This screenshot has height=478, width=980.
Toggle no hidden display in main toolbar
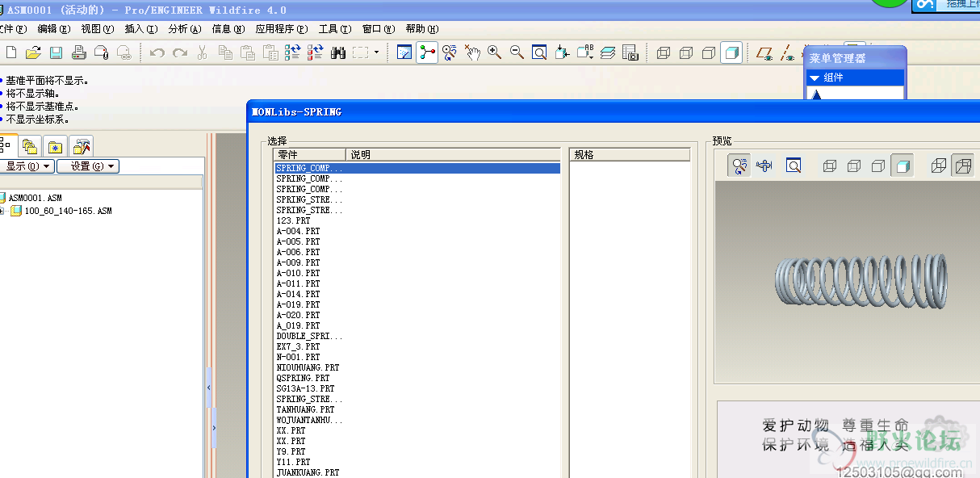point(709,52)
